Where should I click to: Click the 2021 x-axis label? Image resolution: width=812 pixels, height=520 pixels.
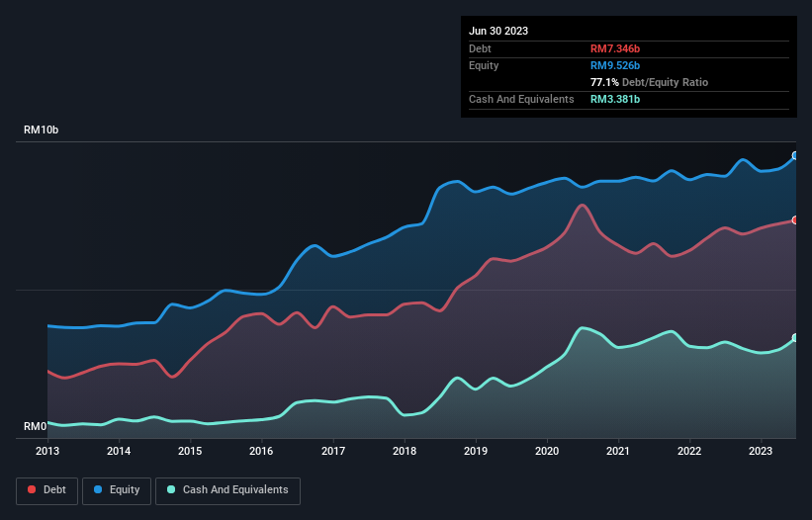(618, 451)
